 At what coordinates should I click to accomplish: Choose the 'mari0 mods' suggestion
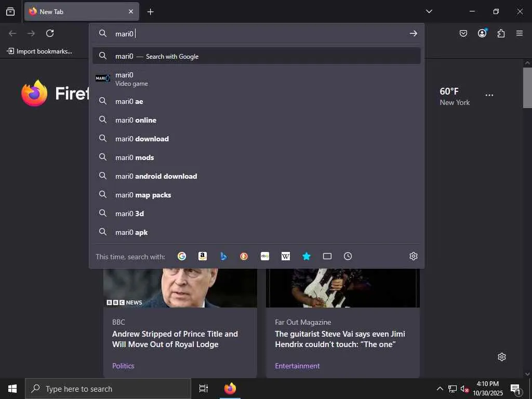(x=257, y=157)
